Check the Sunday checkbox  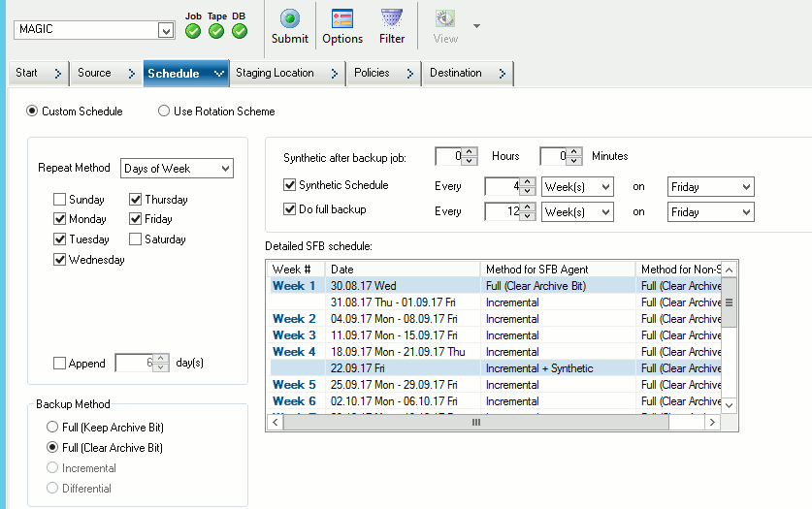59,199
